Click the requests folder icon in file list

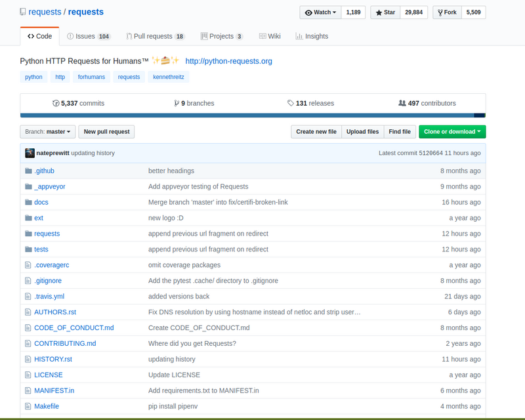pyautogui.click(x=28, y=234)
